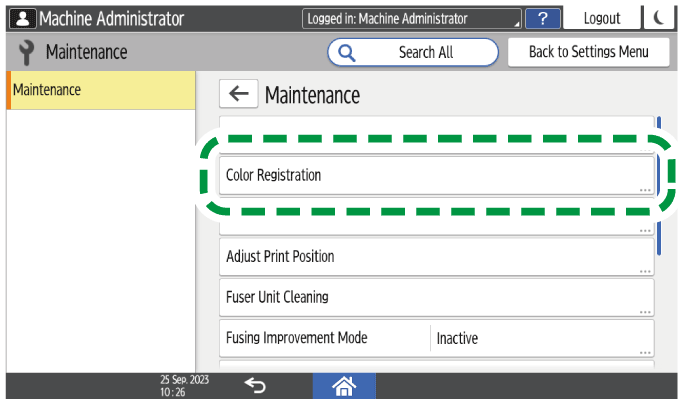Screen dimensions: 683x404
Task: Go back using arrow beside Maintenance heading
Action: click(x=238, y=94)
